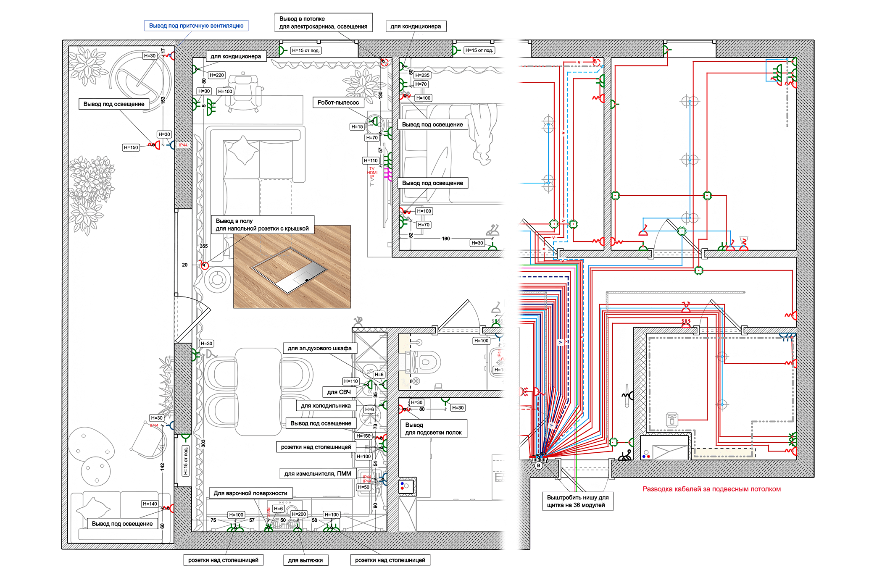Select the 'Выштробить нишу для щитка' note

[x=577, y=501]
